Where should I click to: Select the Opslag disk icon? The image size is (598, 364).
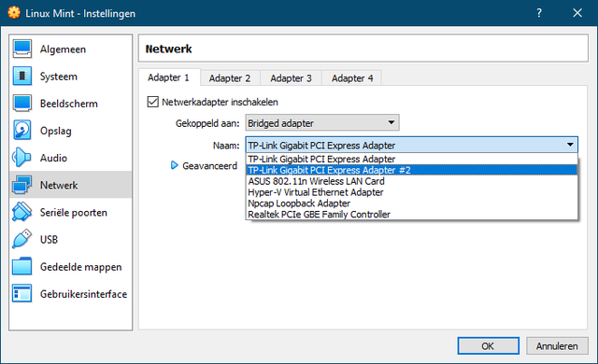tap(22, 131)
